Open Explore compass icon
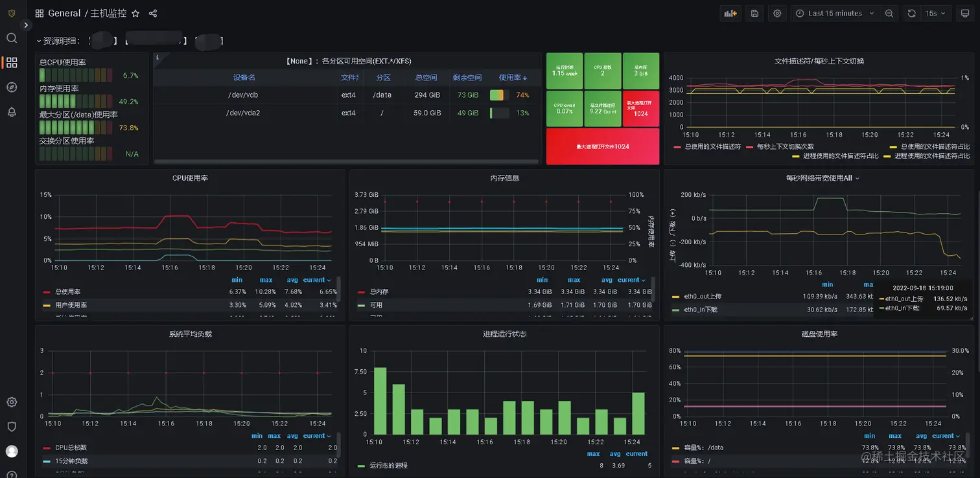Screen dimensions: 980x478 (12, 87)
